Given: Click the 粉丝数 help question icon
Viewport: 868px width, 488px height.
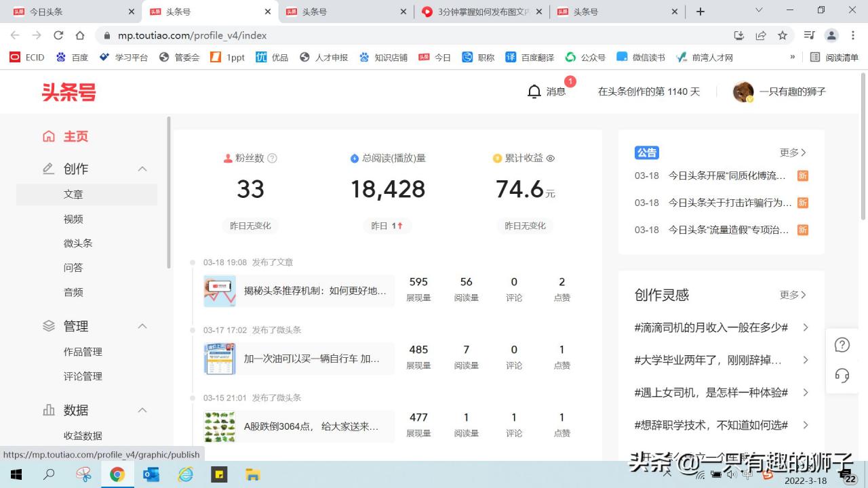Looking at the screenshot, I should 272,158.
